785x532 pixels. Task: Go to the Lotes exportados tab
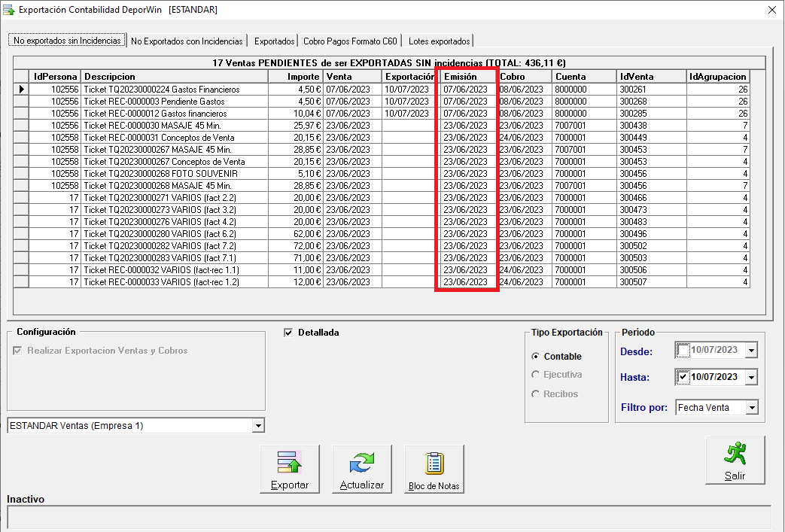click(439, 41)
